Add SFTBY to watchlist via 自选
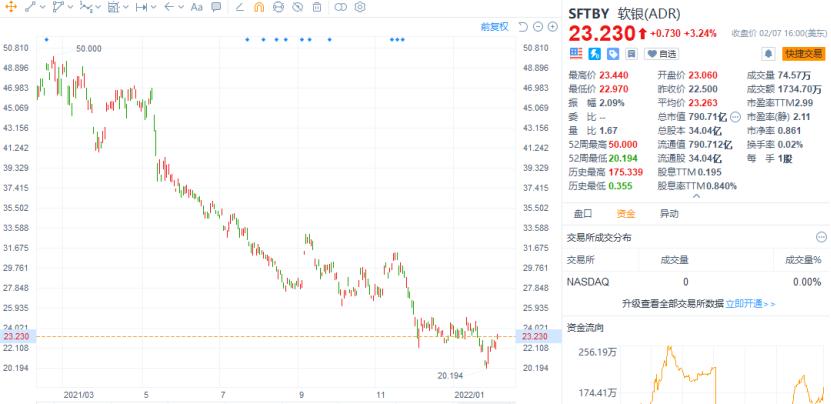This screenshot has height=404, width=831. (x=661, y=54)
